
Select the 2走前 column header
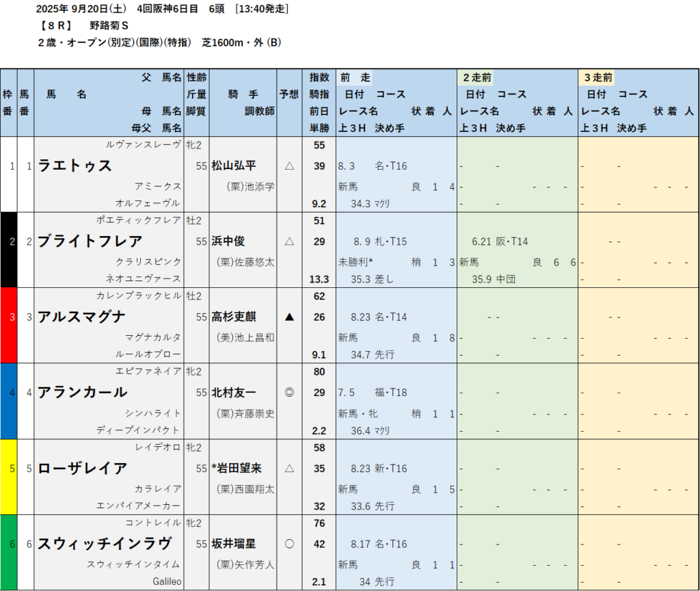pyautogui.click(x=477, y=78)
